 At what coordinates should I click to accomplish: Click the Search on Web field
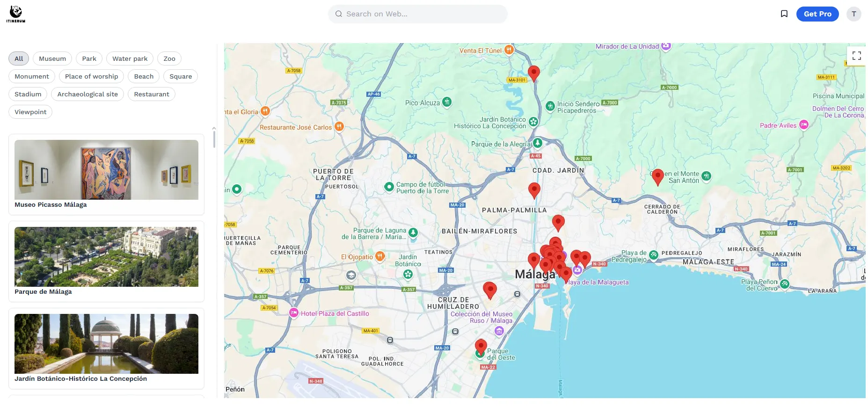(x=417, y=14)
